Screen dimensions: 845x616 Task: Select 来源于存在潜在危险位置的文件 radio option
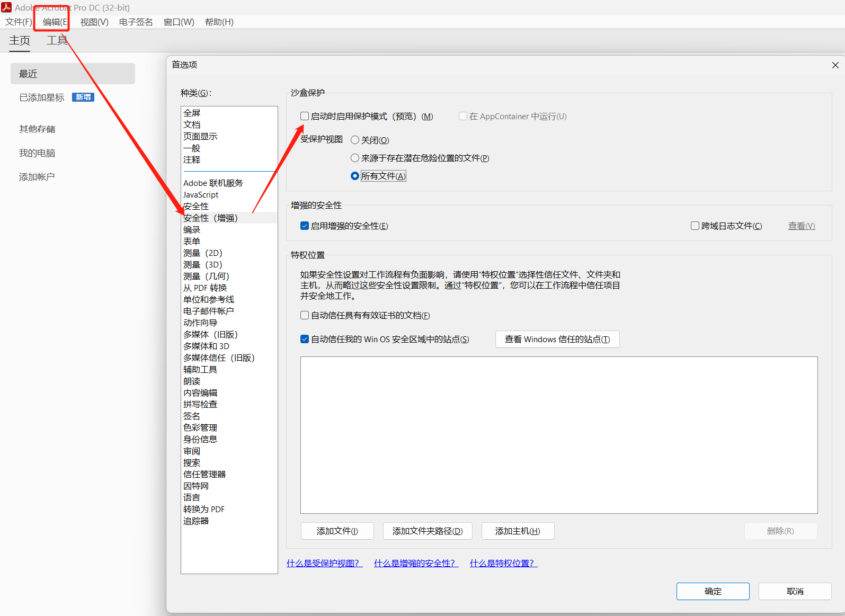(355, 158)
